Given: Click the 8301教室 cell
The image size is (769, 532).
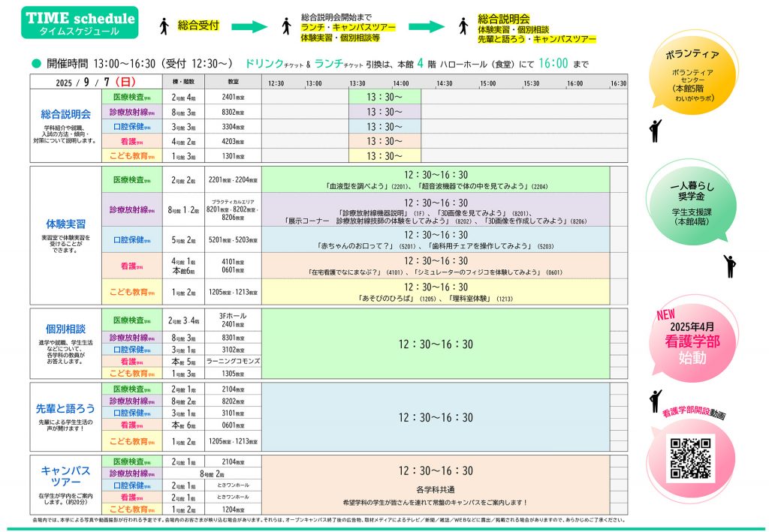Looking at the screenshot, I should (x=233, y=338).
